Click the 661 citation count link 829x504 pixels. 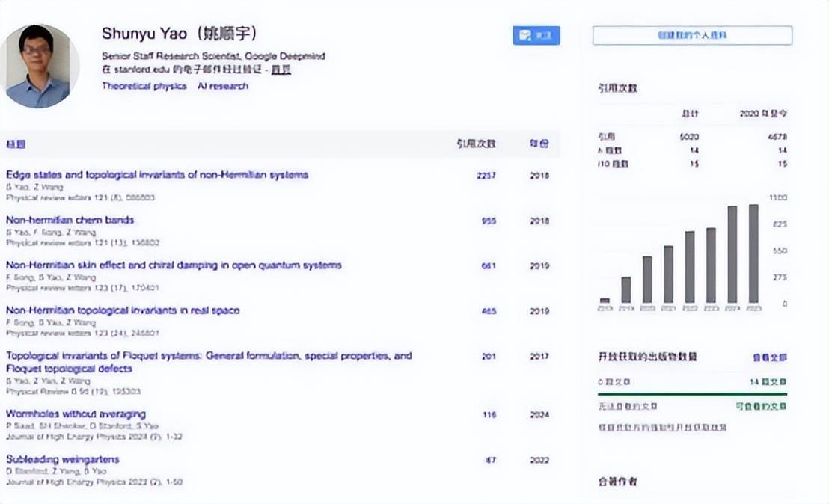coord(489,265)
